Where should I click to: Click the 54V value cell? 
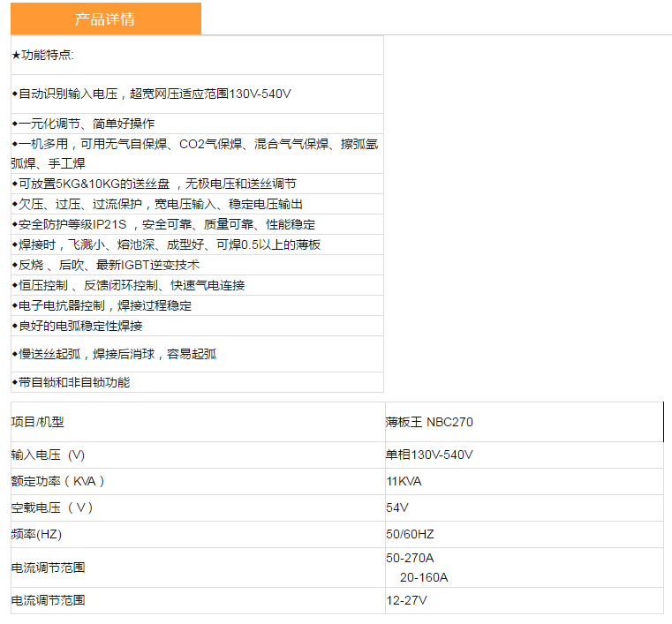pos(525,507)
